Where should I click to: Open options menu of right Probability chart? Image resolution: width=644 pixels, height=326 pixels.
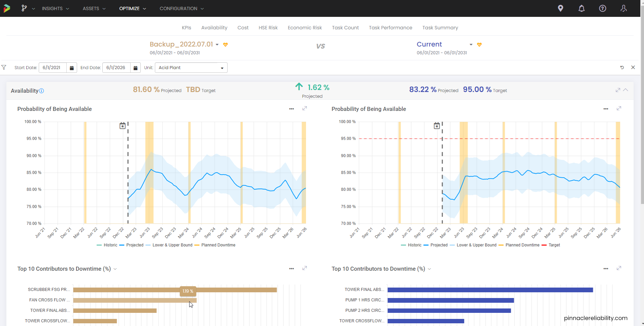pyautogui.click(x=606, y=109)
